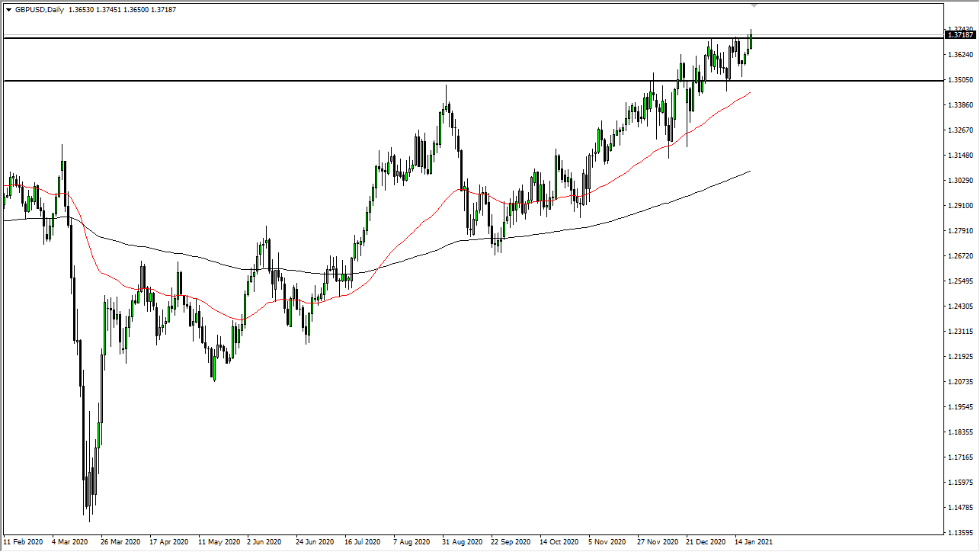The width and height of the screenshot is (980, 552).
Task: Click the 1.33860 price scale label
Action: pos(960,105)
